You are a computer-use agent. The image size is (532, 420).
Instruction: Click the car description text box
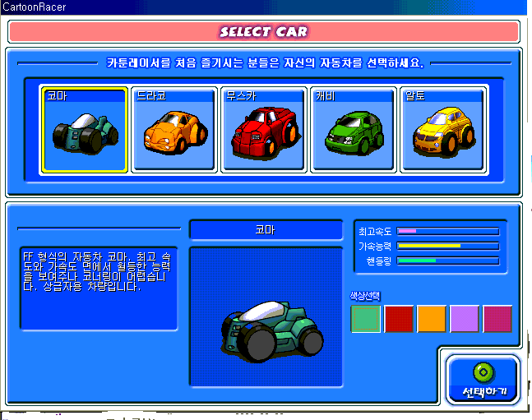click(x=99, y=288)
